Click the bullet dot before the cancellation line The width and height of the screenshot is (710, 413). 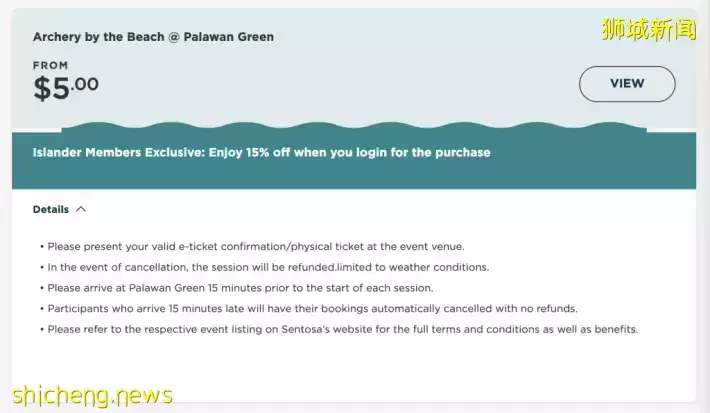point(42,267)
